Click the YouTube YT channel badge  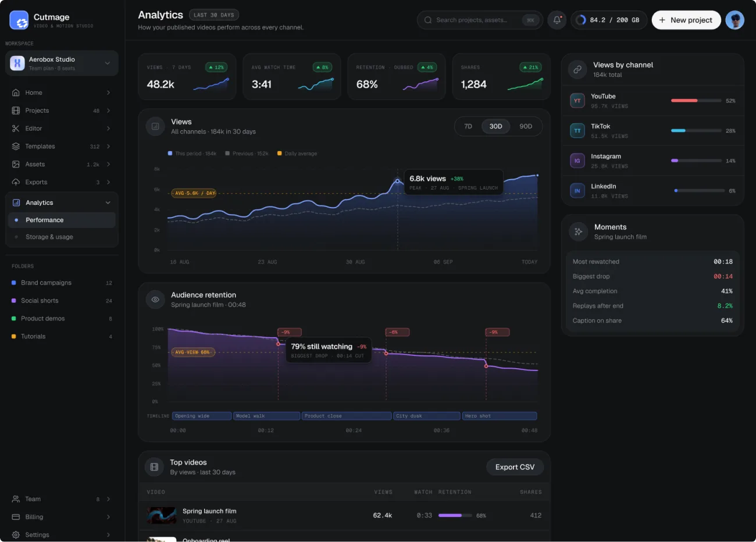click(577, 101)
